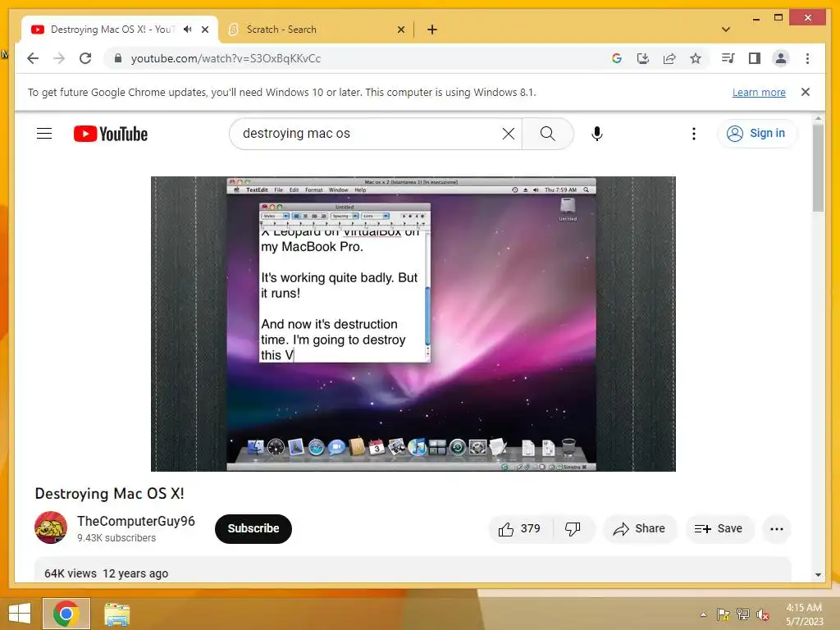The width and height of the screenshot is (840, 630).
Task: Mute the Destroying Mac OS X tab audio
Action: pos(188,29)
